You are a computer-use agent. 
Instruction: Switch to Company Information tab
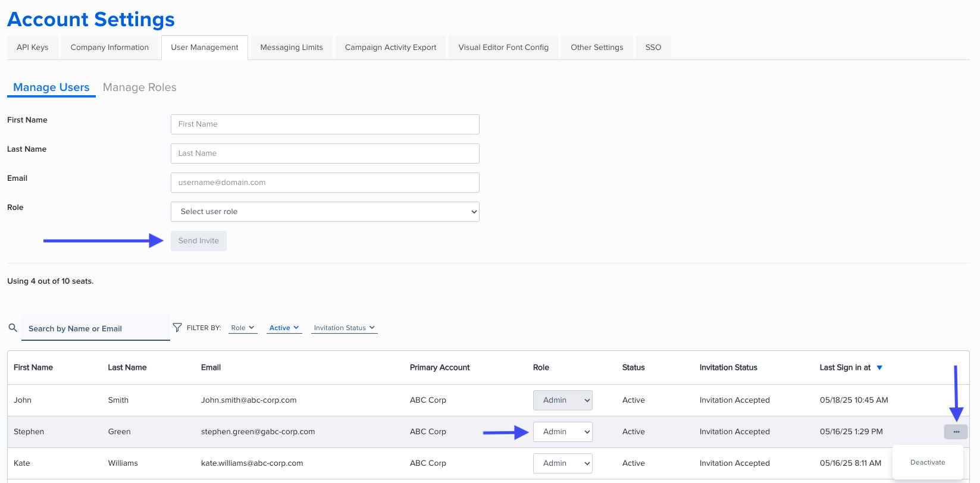click(x=109, y=48)
